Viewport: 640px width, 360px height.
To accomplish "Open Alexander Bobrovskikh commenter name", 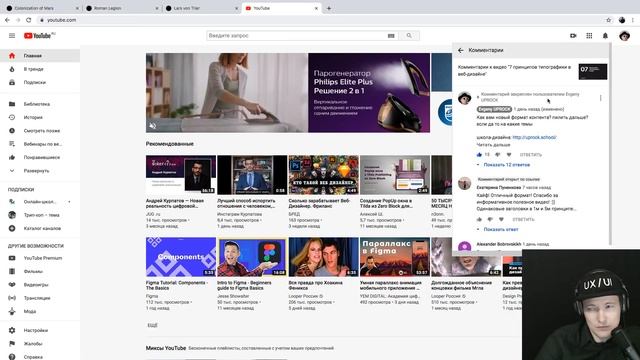I will point(499,244).
